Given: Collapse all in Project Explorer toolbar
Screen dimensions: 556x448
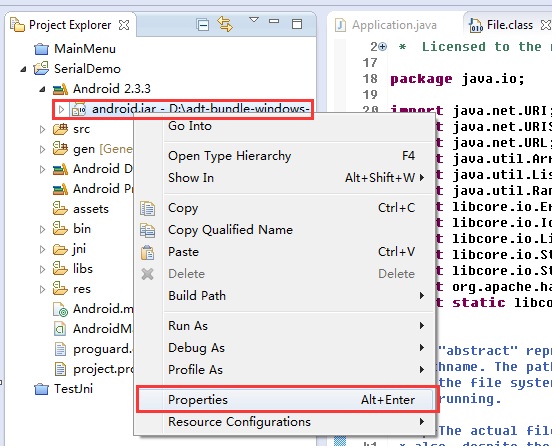Looking at the screenshot, I should [x=203, y=25].
